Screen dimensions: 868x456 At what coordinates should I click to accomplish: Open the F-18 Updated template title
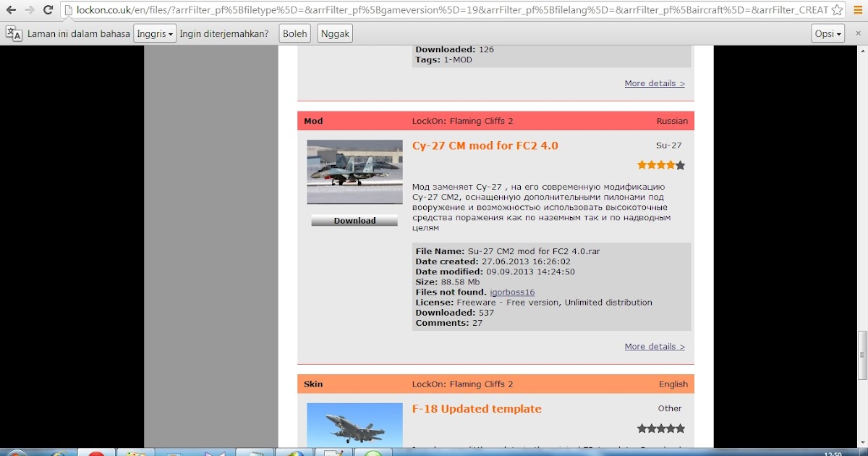[x=477, y=409]
